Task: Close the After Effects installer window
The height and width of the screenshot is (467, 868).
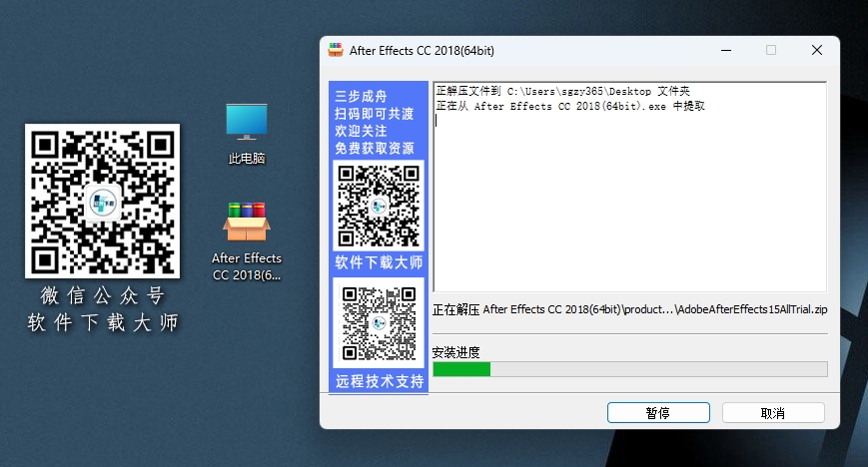Action: pos(816,50)
